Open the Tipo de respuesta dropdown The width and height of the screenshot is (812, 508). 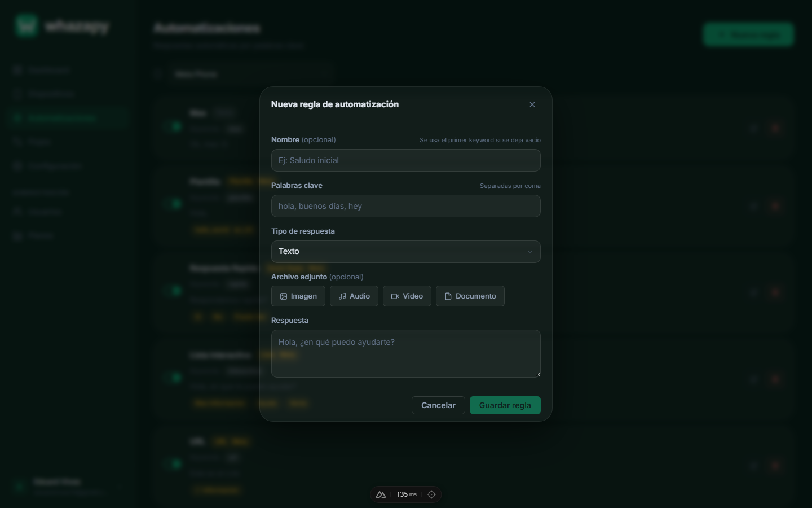tap(406, 252)
